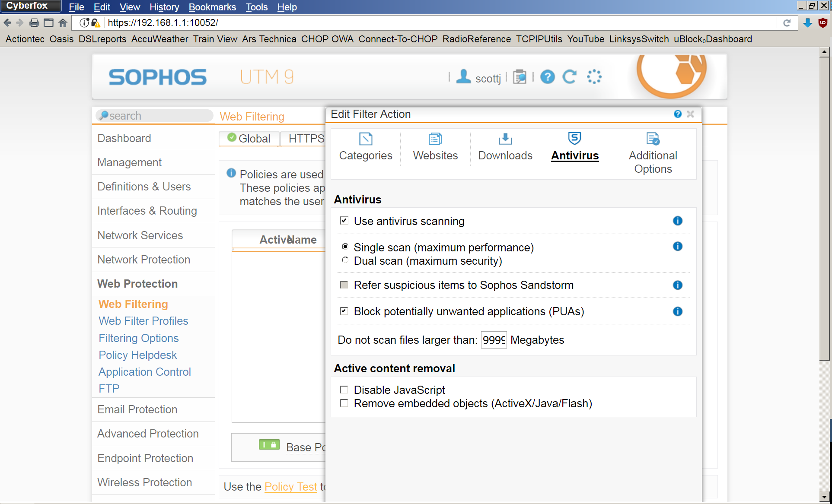Select Dual scan (maximum security)
832x504 pixels.
345,260
